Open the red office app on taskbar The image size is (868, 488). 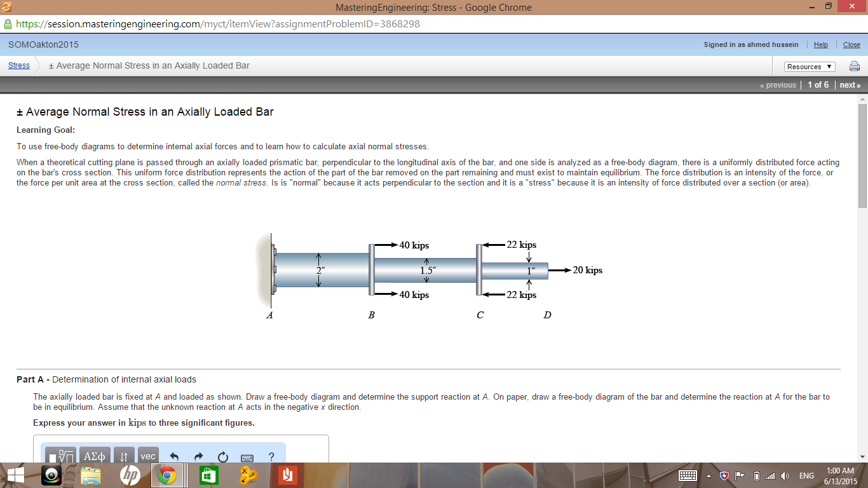[x=287, y=476]
